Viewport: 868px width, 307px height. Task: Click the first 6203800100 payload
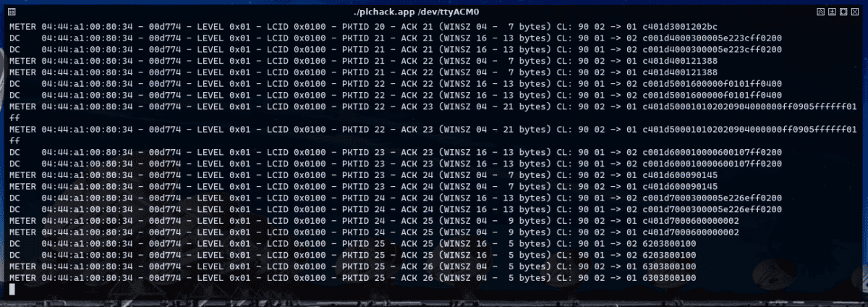(669, 245)
